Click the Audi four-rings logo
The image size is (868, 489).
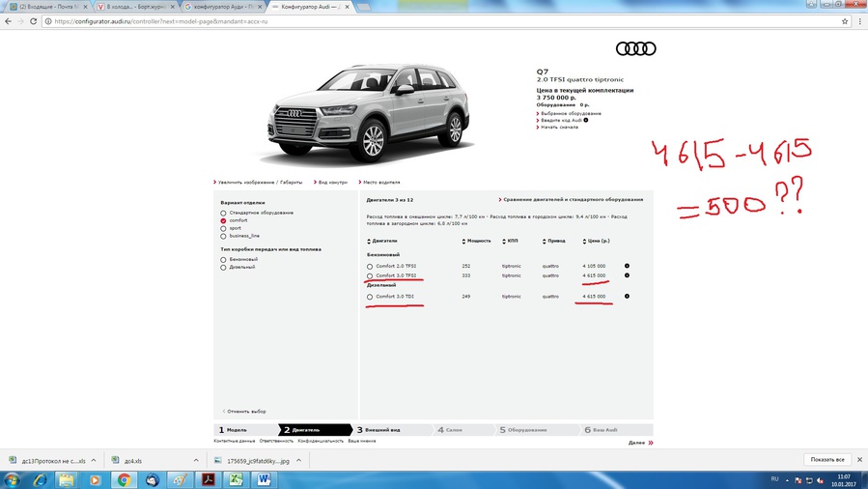click(636, 48)
